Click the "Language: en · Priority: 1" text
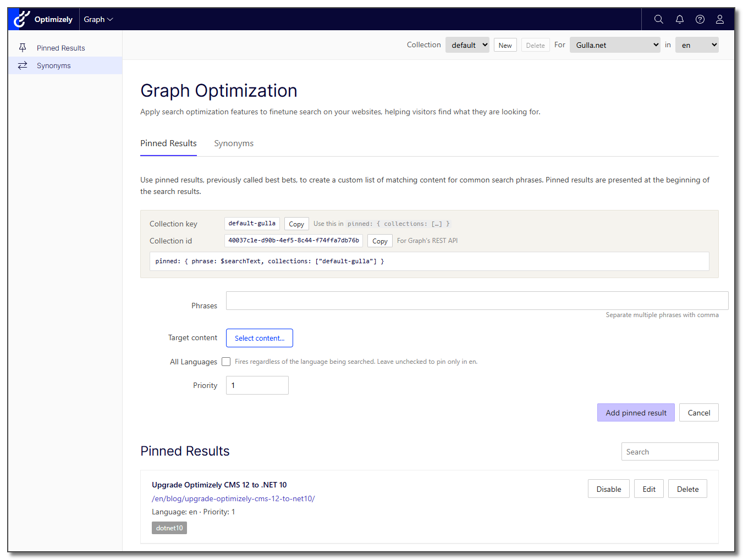 [193, 512]
